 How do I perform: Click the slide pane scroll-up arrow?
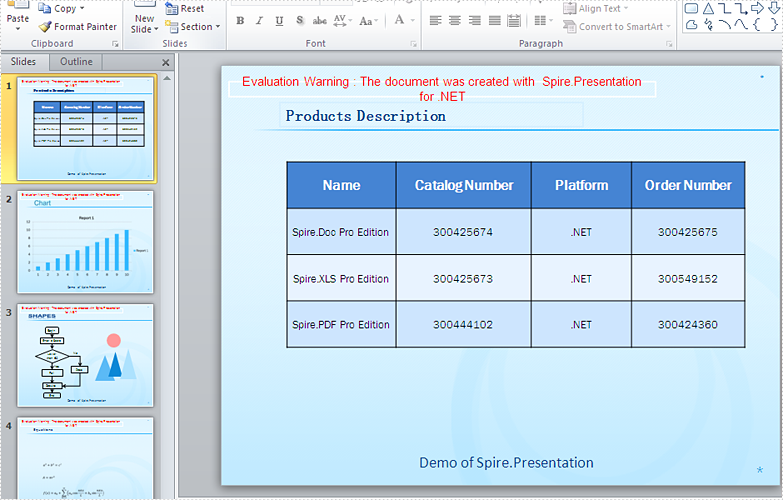click(167, 78)
